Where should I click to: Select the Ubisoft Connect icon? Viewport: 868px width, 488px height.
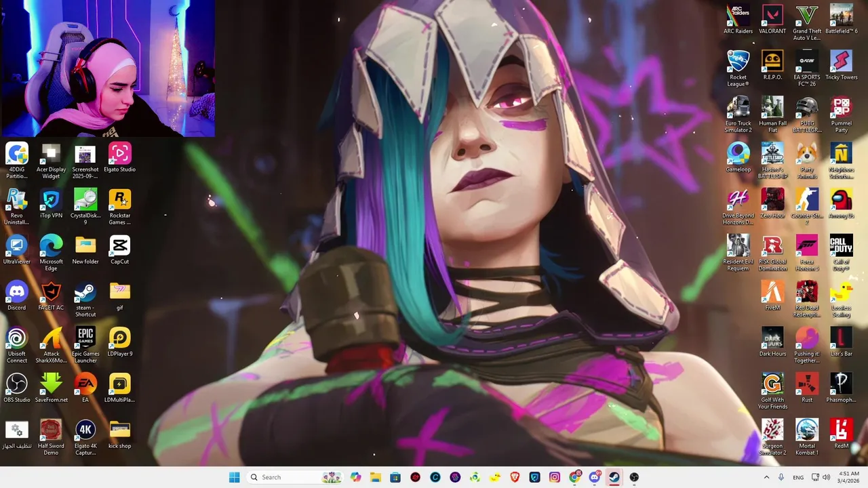pyautogui.click(x=17, y=345)
